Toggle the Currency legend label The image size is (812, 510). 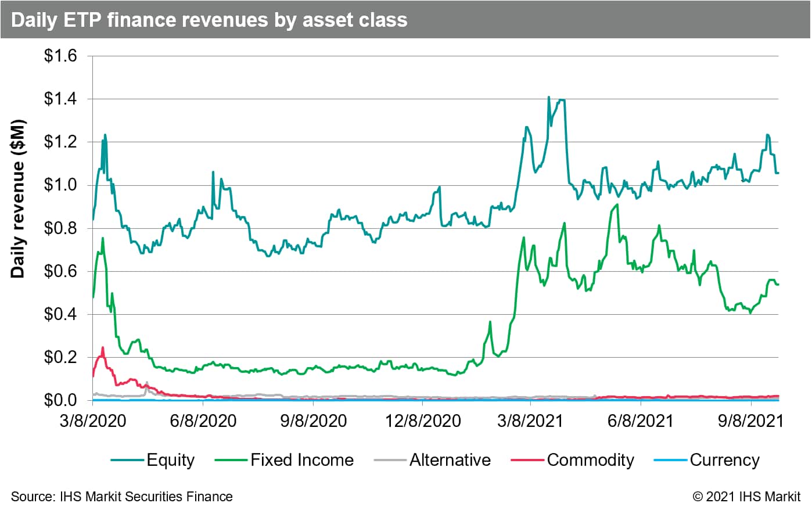tap(724, 460)
